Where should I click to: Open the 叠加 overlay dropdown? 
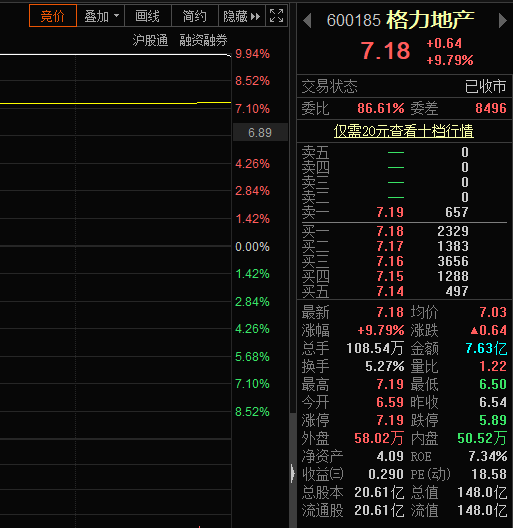tap(101, 15)
